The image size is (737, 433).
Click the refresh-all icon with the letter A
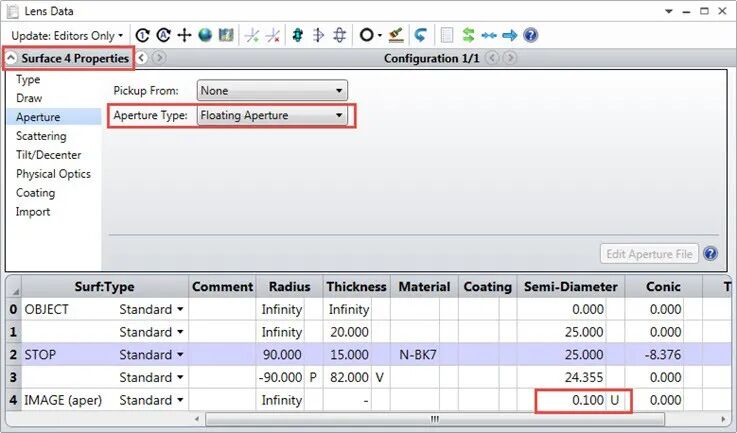click(164, 35)
